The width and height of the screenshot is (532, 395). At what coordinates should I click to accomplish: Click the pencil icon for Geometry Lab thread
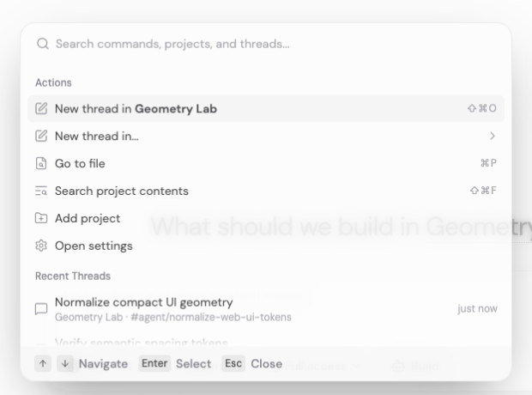click(x=41, y=109)
